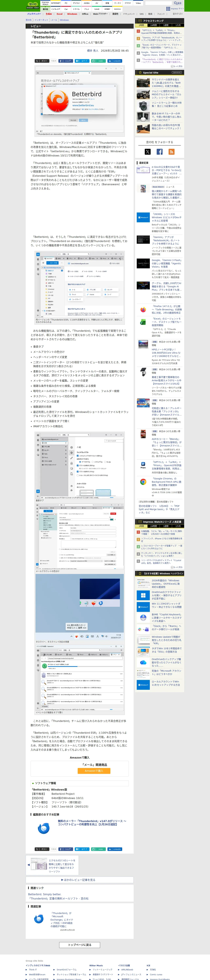Open 脆弱性 in the category bar
The height and width of the screenshot is (980, 210).
115,14
